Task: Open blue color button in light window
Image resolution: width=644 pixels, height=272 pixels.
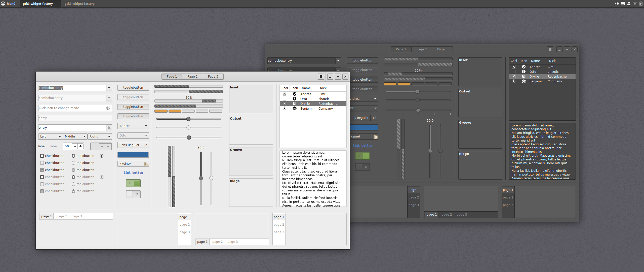Action: (133, 155)
